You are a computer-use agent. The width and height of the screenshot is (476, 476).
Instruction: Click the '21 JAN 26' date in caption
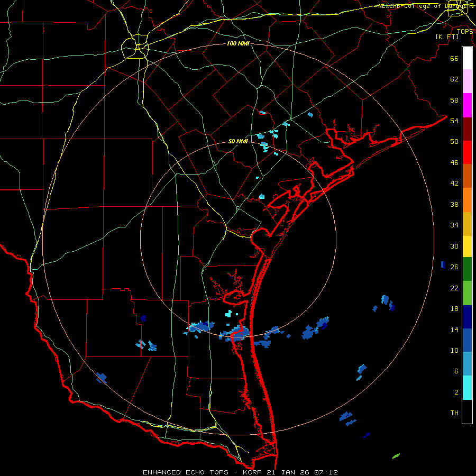click(x=289, y=472)
